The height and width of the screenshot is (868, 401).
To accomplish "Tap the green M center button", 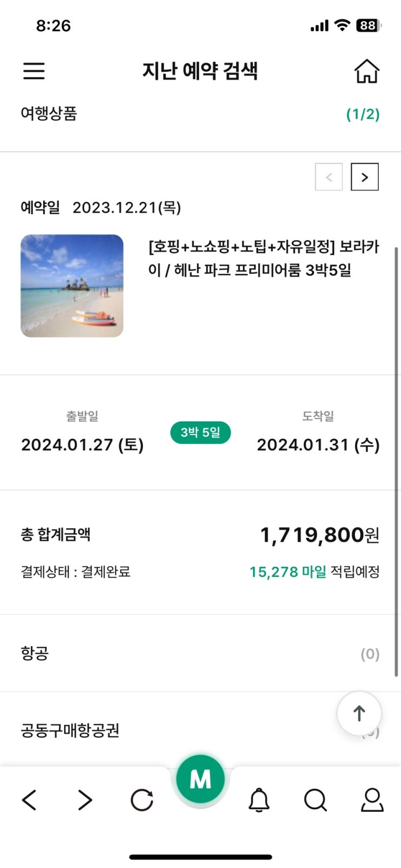I will click(x=200, y=779).
